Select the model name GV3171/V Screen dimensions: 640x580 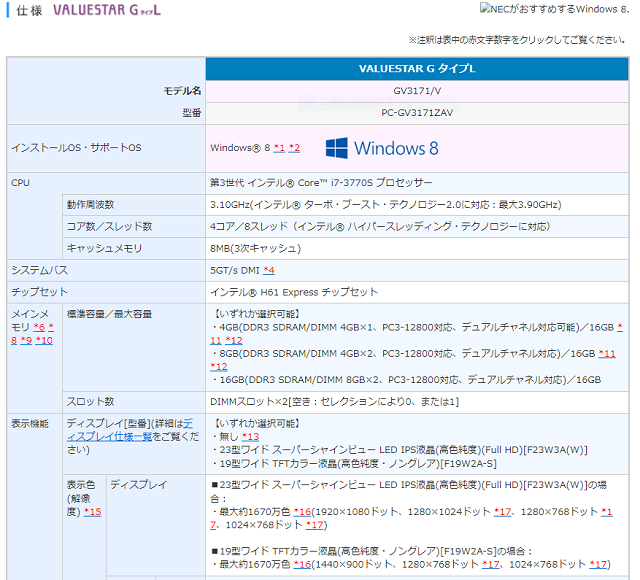417,91
